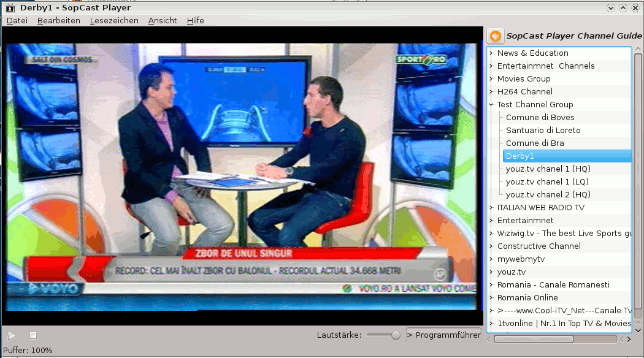Image resolution: width=644 pixels, height=358 pixels.
Task: Expand the ITALIAN WEB RADIO TV group
Action: [491, 207]
